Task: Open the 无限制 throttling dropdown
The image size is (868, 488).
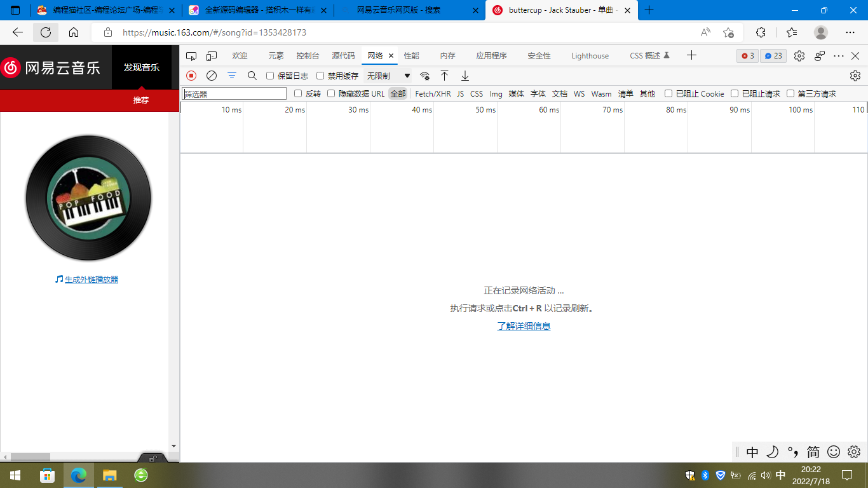Action: coord(388,76)
